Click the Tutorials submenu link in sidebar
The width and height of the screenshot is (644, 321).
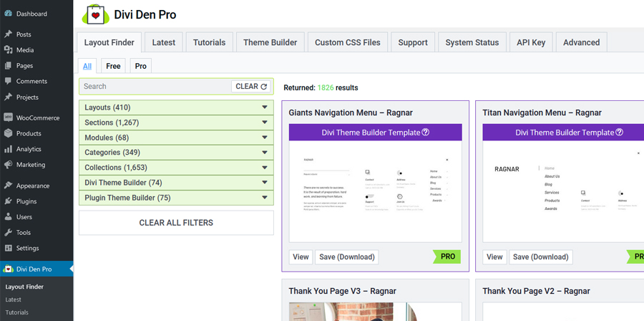click(x=17, y=312)
